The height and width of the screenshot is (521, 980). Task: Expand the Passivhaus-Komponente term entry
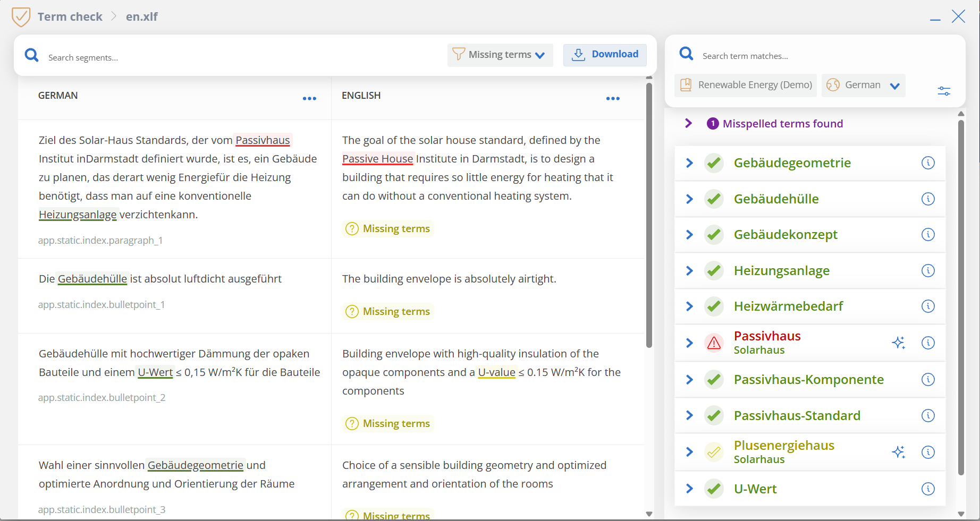click(x=689, y=380)
